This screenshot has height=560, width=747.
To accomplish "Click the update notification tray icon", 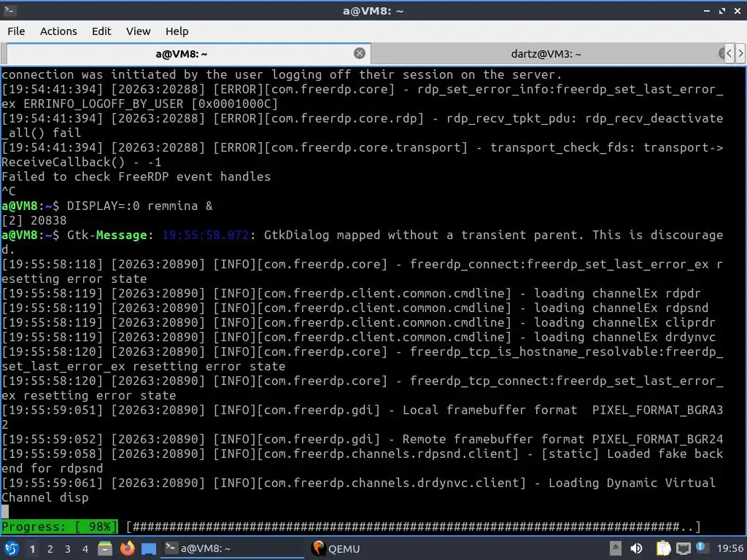I will (x=702, y=548).
